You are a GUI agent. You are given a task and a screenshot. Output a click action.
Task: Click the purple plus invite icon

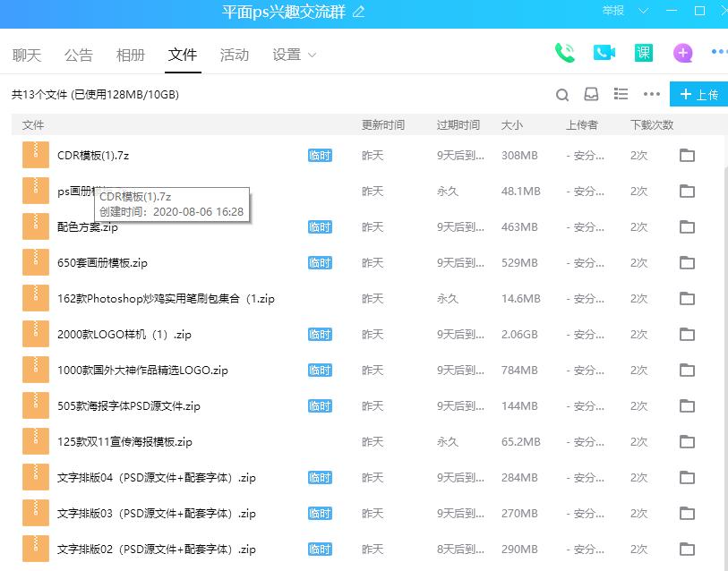click(x=682, y=52)
